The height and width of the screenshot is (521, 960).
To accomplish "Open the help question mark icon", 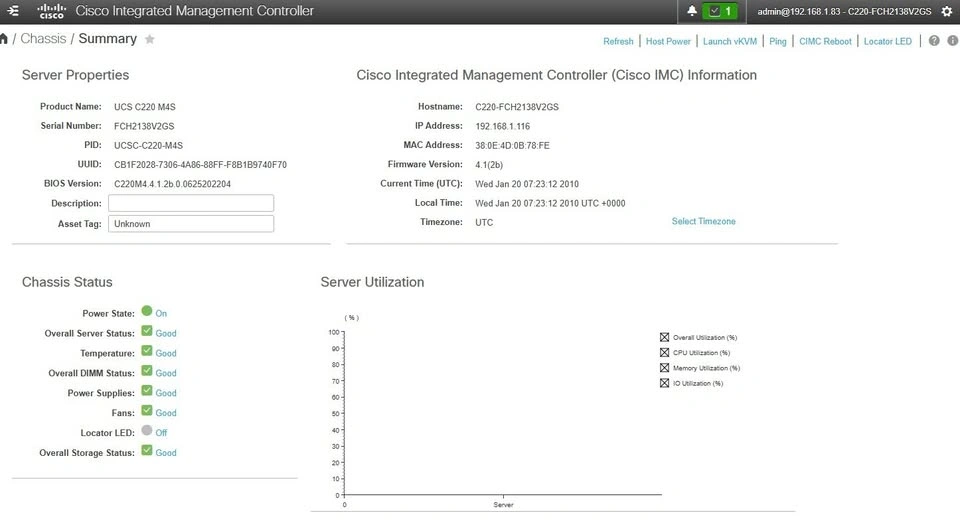I will click(934, 41).
